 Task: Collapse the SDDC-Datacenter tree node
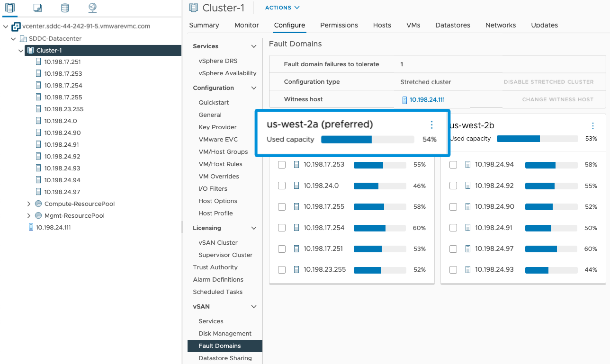coord(13,38)
